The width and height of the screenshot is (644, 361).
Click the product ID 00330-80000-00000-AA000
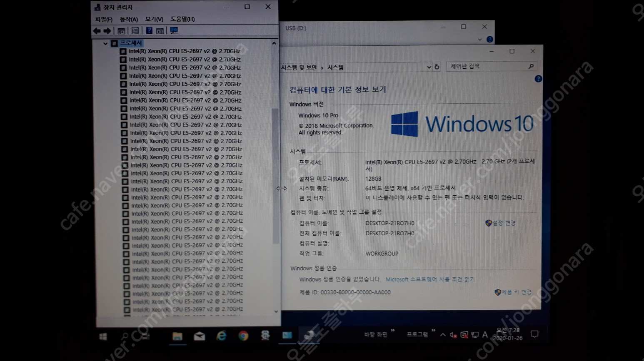click(355, 292)
